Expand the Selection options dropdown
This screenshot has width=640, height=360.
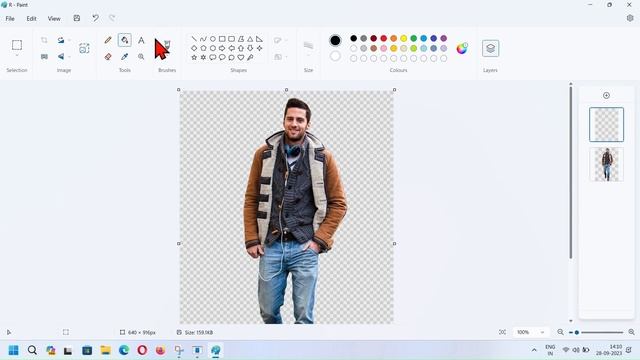pos(17,55)
